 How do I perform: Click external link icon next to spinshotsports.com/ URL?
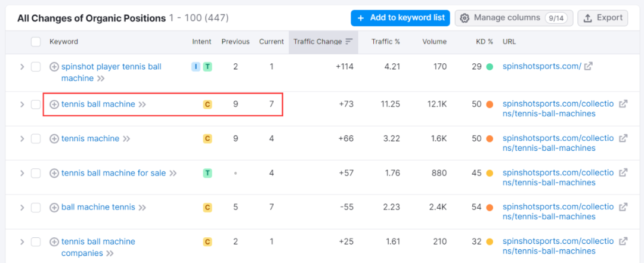tap(588, 67)
